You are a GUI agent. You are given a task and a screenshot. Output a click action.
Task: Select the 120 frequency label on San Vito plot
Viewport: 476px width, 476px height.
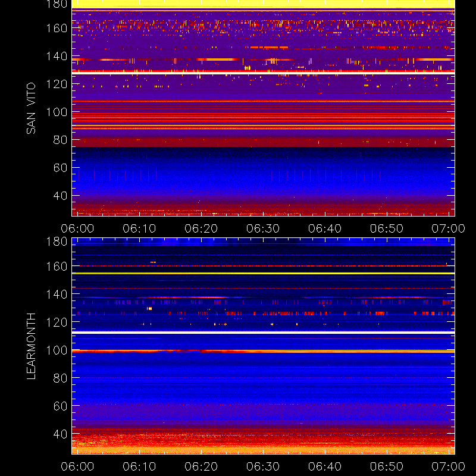tap(57, 84)
